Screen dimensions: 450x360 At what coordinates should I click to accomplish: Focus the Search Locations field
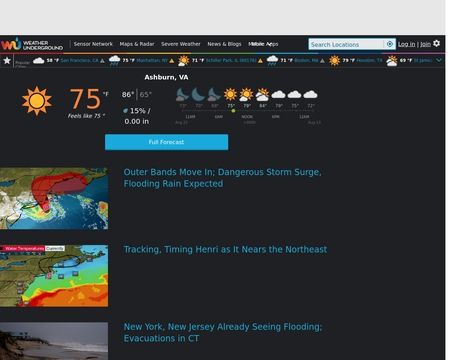346,44
